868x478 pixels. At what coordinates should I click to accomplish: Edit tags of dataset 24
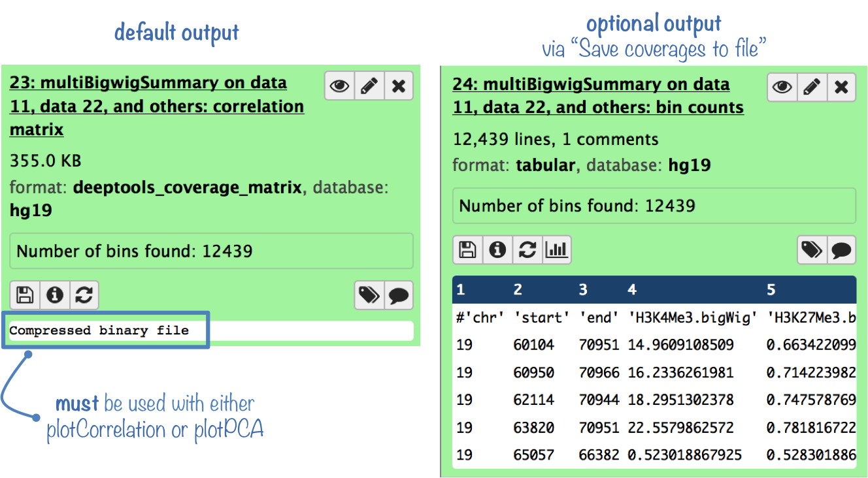(x=812, y=249)
